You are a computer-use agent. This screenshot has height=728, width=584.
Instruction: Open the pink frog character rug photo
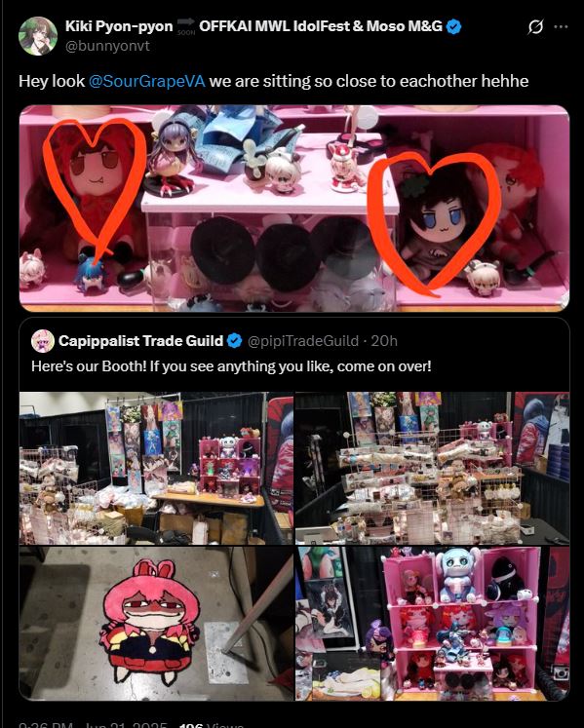[156, 624]
